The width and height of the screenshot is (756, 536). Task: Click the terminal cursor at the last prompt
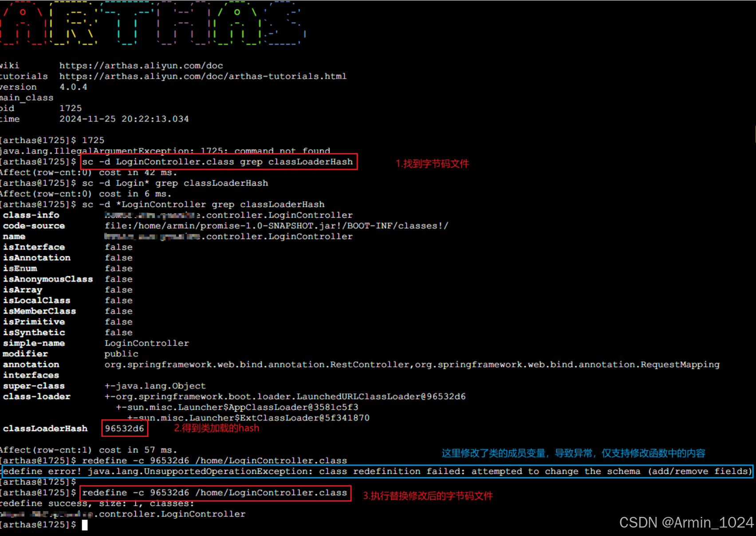pyautogui.click(x=85, y=525)
